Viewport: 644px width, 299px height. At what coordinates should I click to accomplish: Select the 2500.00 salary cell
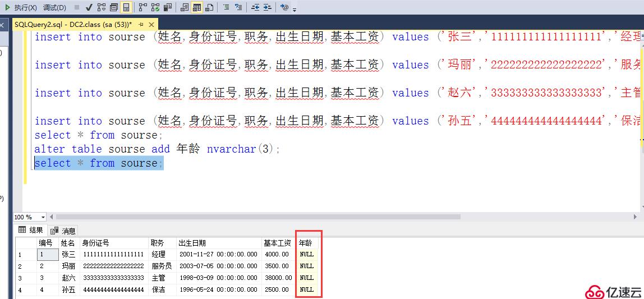[x=279, y=289]
